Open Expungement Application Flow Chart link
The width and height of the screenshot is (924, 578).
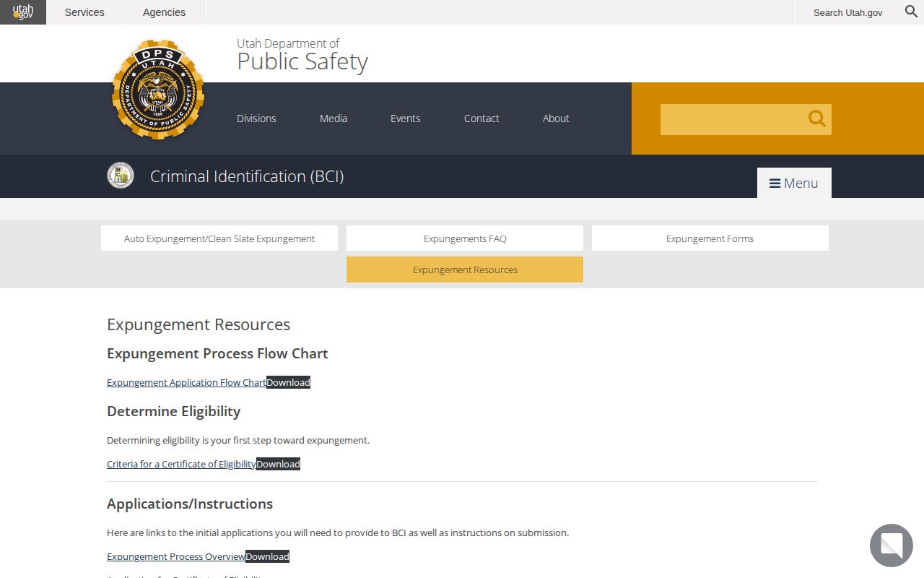point(186,382)
